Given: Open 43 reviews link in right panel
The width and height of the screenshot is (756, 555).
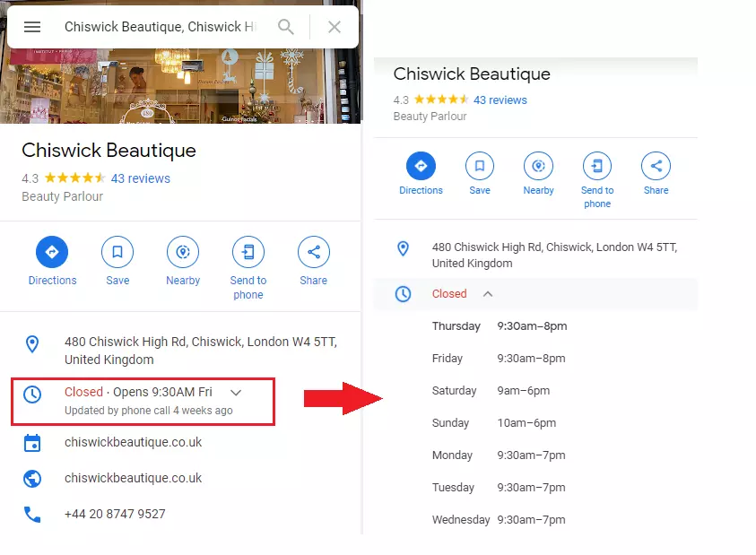Looking at the screenshot, I should (x=500, y=100).
